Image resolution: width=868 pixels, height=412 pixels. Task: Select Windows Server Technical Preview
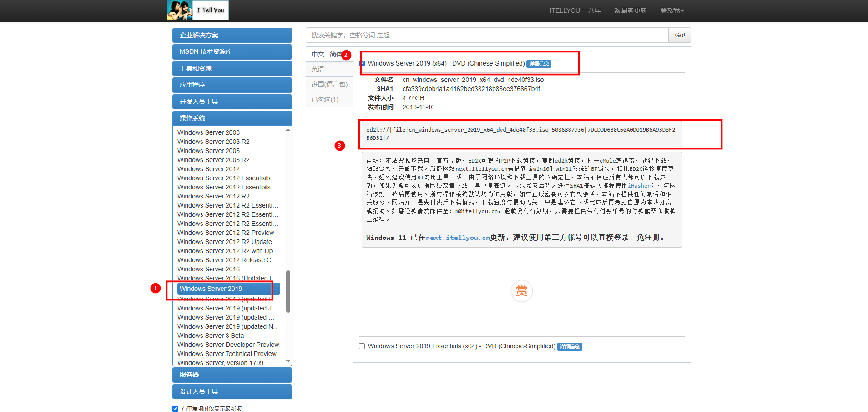click(x=227, y=354)
